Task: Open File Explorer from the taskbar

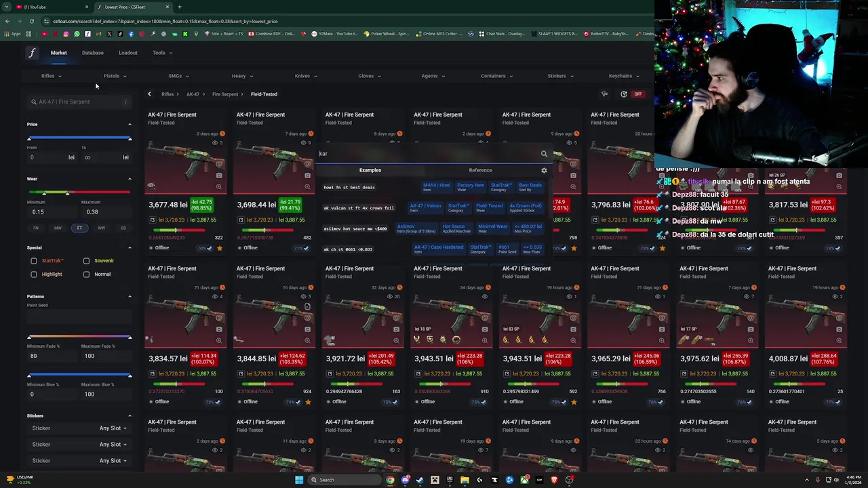Action: [x=465, y=480]
